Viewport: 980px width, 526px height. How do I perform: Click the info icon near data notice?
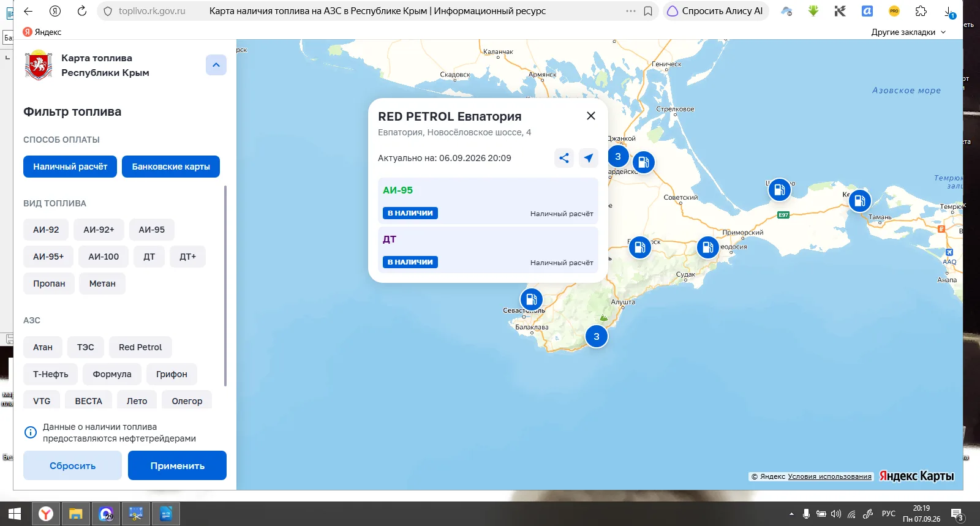click(x=30, y=432)
